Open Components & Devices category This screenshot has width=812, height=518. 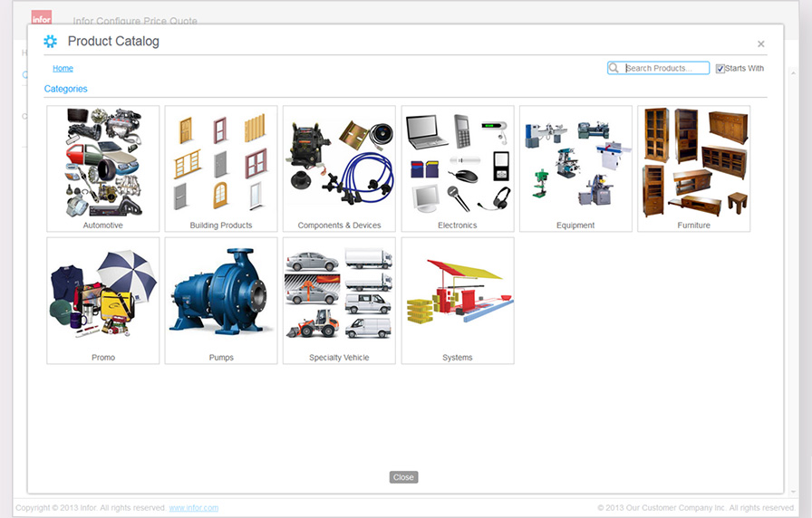pyautogui.click(x=339, y=163)
